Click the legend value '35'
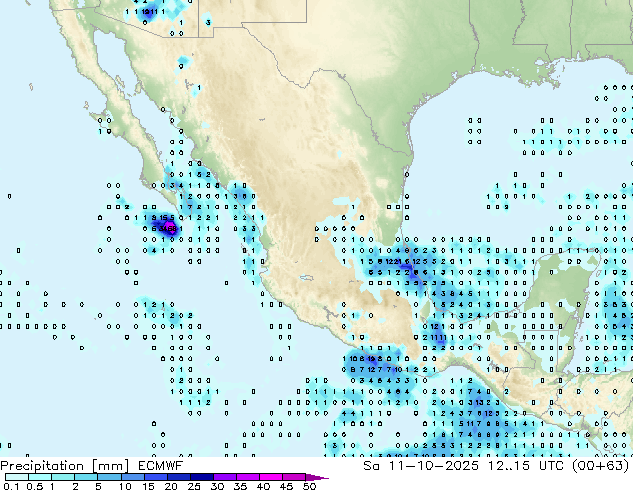 point(240,486)
